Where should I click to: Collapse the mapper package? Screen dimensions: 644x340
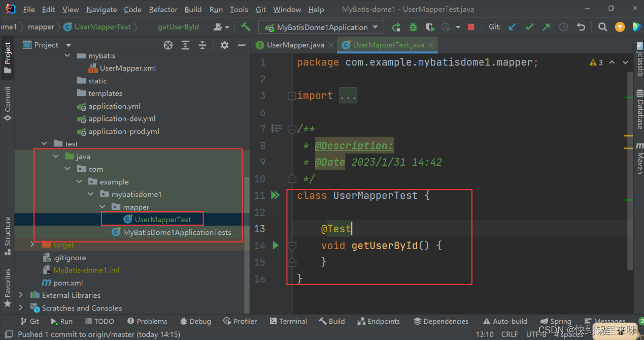point(103,207)
